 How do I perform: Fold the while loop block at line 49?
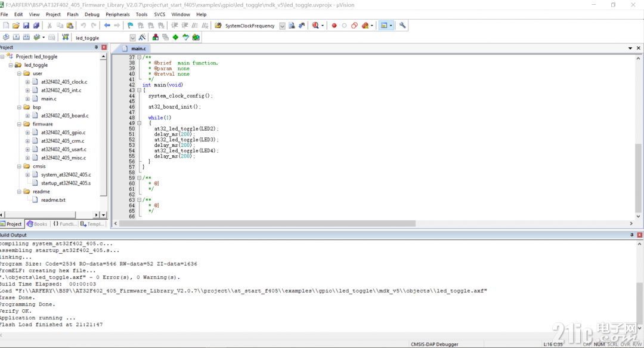pyautogui.click(x=139, y=123)
